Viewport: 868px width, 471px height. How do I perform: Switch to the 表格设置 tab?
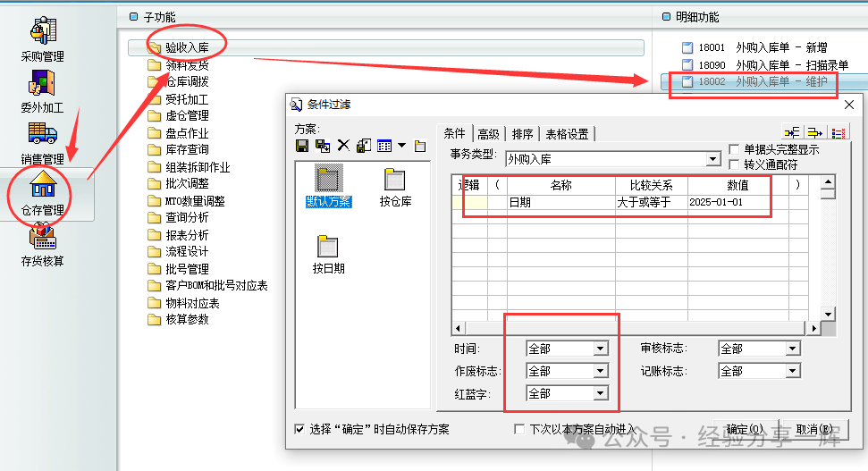567,134
